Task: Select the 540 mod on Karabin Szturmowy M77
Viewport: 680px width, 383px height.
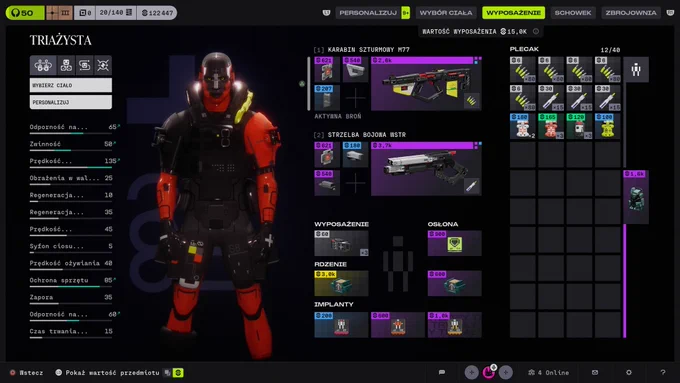Action: pos(355,69)
